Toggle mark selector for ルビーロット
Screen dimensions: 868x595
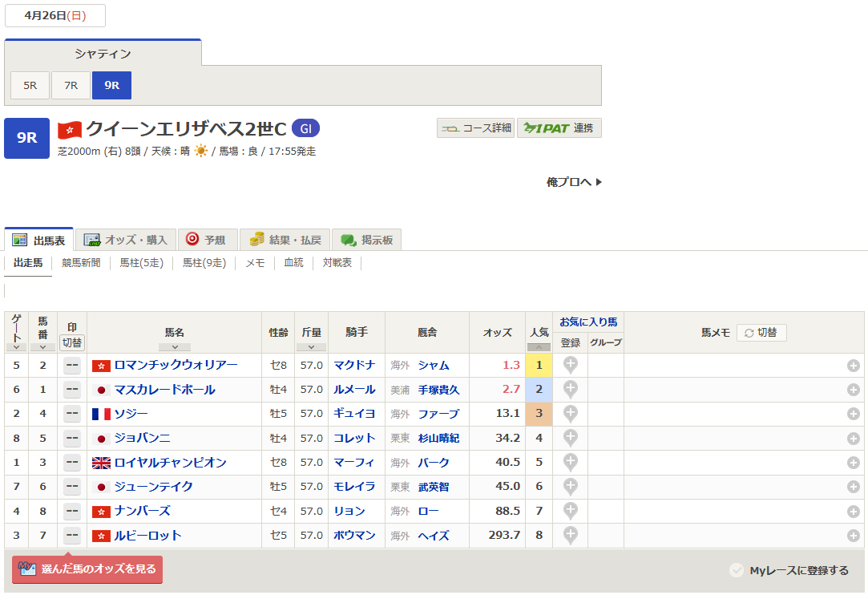click(72, 536)
